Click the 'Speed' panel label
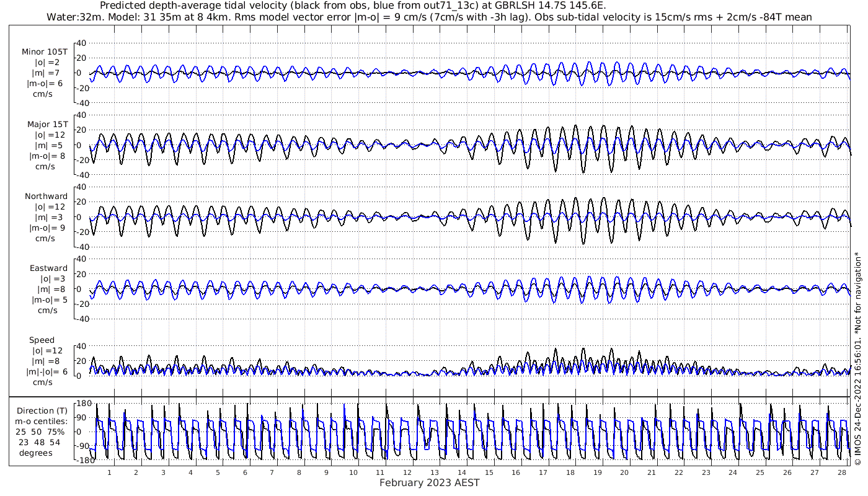This screenshot has height=496, width=868. tap(42, 340)
